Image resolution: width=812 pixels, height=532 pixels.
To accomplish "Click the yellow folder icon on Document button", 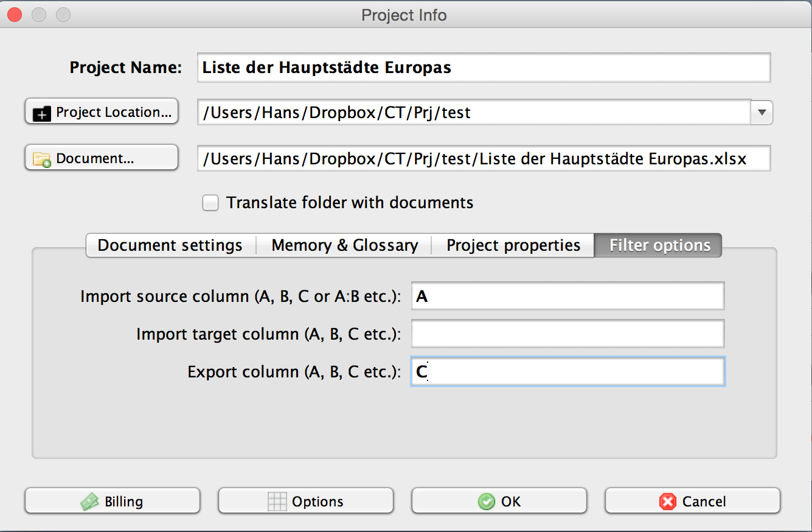I will click(42, 159).
